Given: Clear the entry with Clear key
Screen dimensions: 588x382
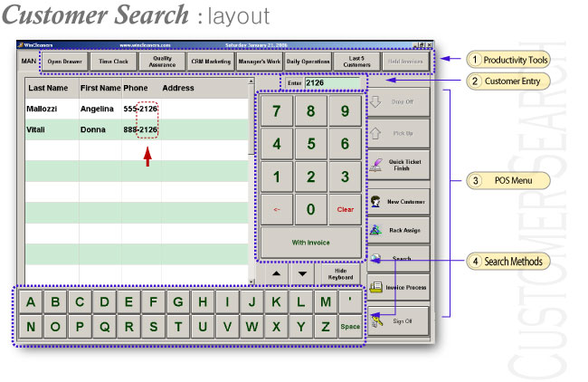Looking at the screenshot, I should [x=345, y=208].
